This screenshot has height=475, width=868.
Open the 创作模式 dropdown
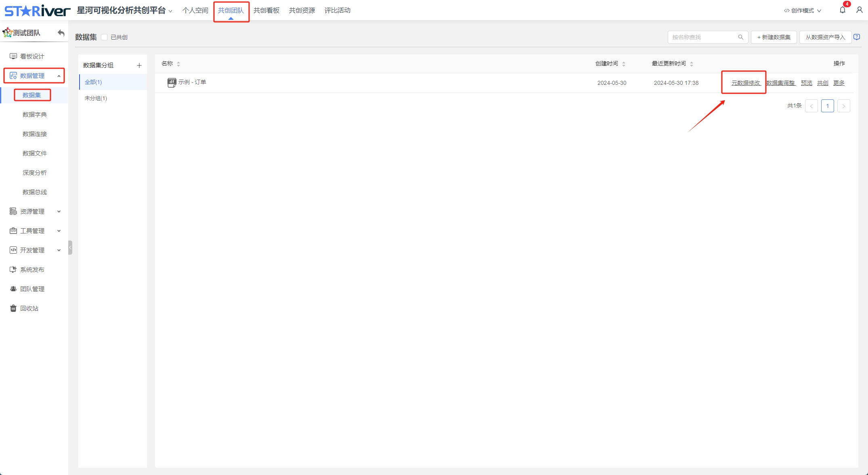click(x=802, y=11)
